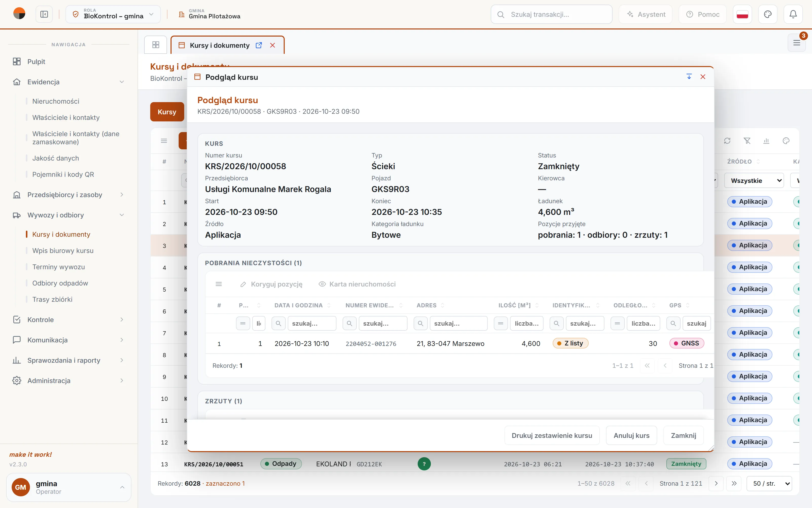Clear filters icon in Kursy table toolbar
This screenshot has width=812, height=508.
tap(747, 141)
